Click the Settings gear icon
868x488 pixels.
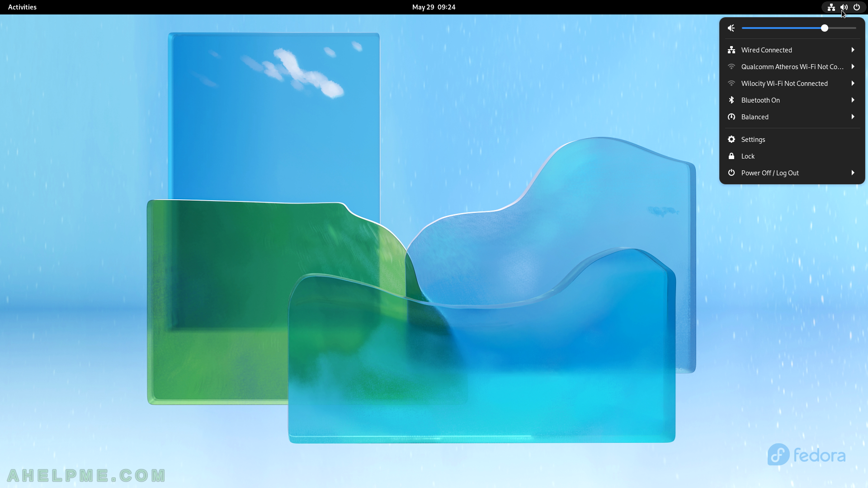click(731, 139)
